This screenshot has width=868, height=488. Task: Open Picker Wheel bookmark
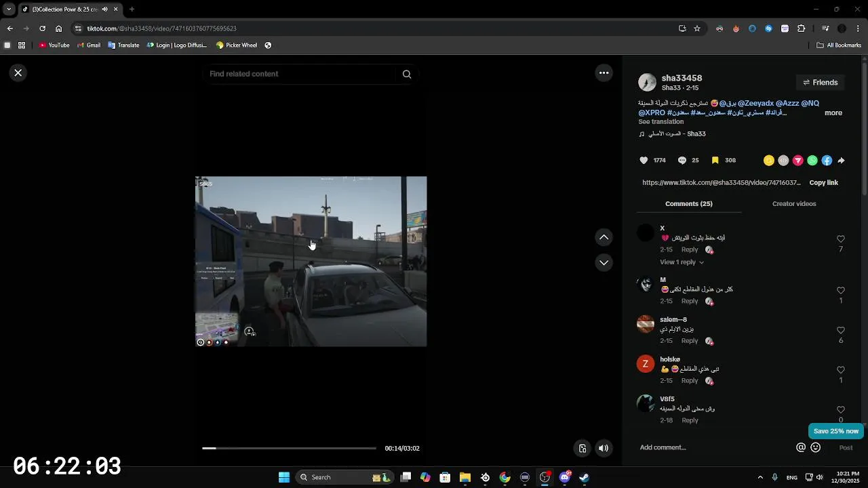point(237,45)
